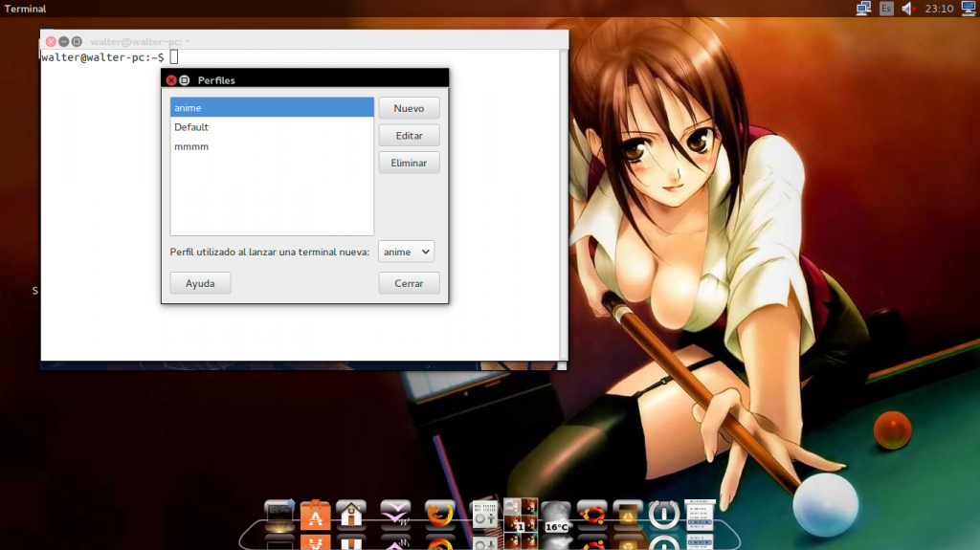Open the system settings panel dock icon
The width and height of the screenshot is (980, 550).
[x=484, y=515]
